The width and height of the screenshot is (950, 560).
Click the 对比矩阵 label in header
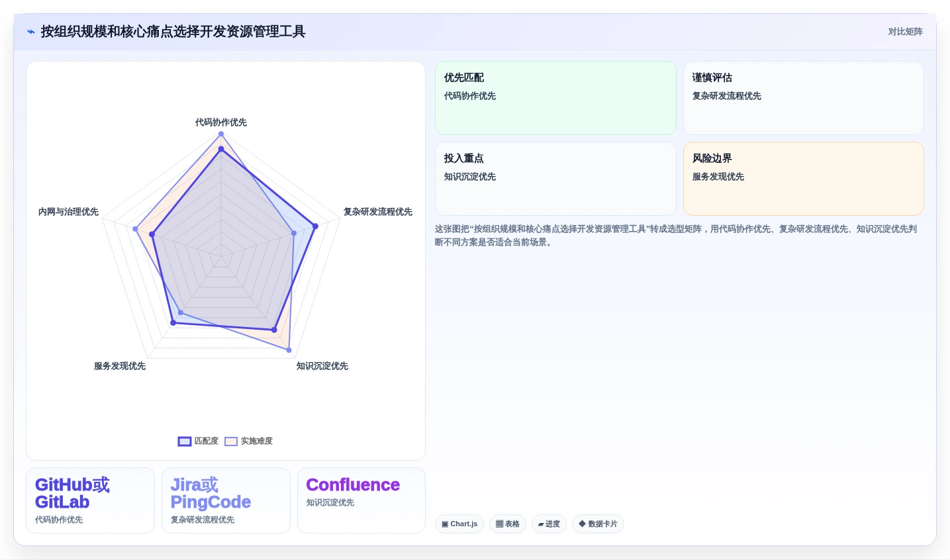click(905, 32)
